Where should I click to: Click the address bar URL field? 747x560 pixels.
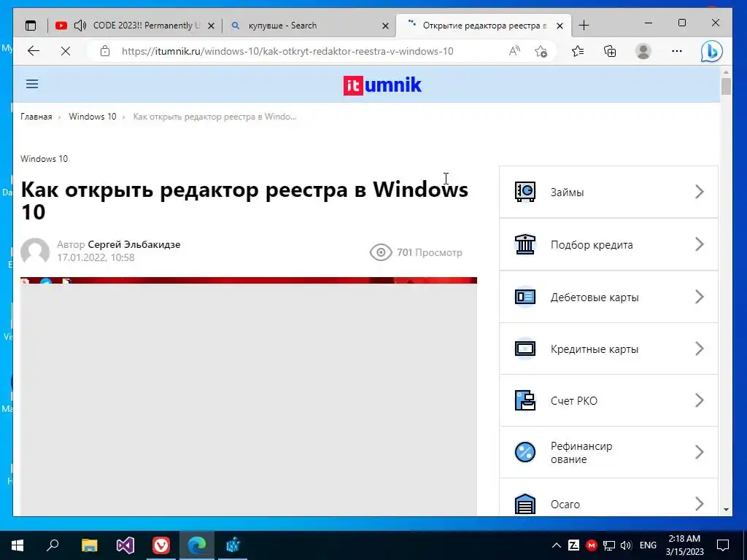pos(287,51)
